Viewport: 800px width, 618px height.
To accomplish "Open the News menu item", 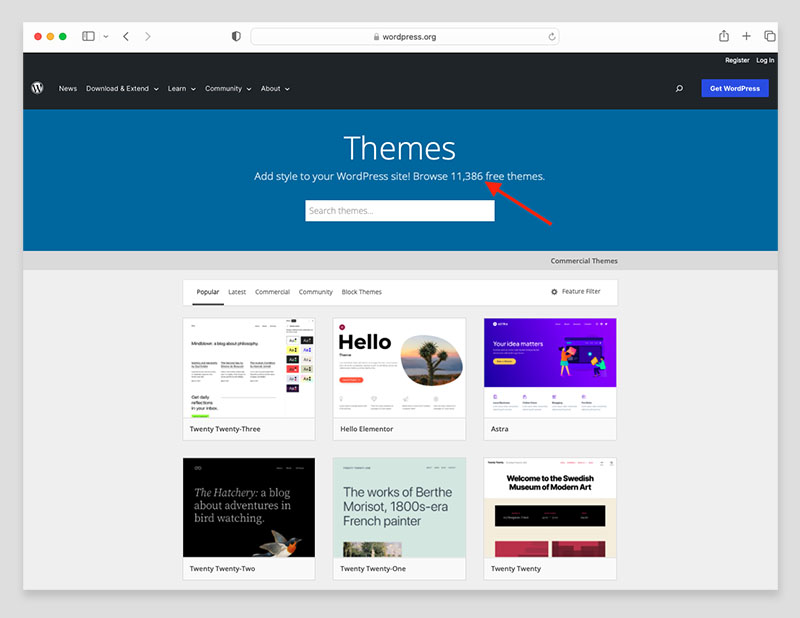I will 67,88.
